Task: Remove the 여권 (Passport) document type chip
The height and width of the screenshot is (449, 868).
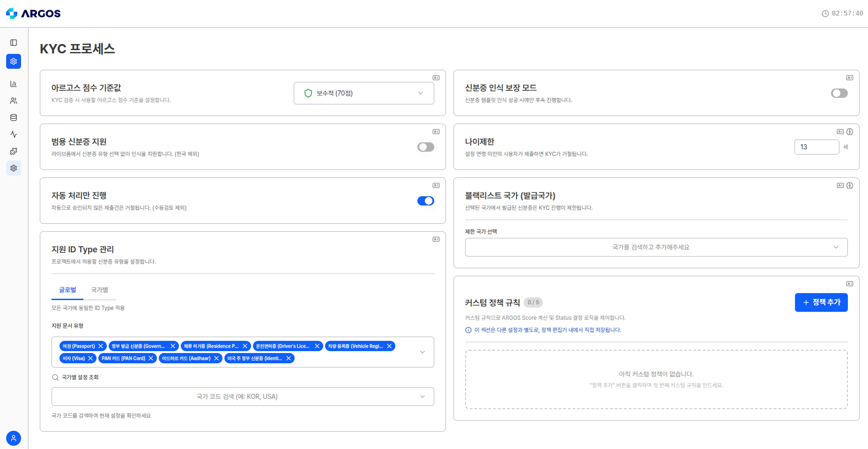Action: (101, 346)
